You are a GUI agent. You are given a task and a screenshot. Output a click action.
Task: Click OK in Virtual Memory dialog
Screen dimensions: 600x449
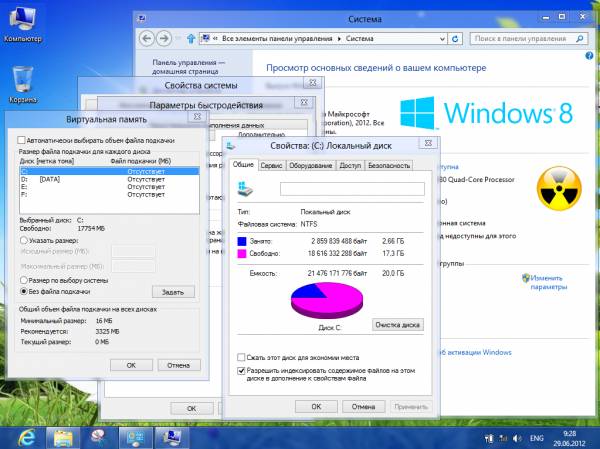tap(131, 365)
